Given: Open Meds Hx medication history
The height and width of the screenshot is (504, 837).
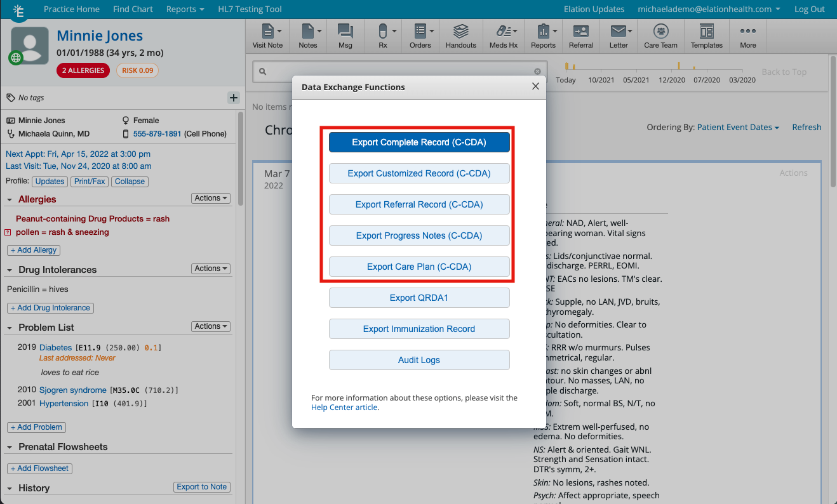Looking at the screenshot, I should 503,35.
